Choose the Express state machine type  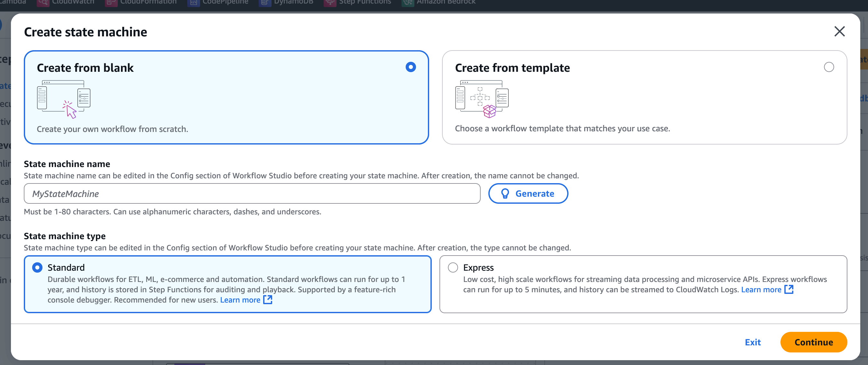[x=453, y=267]
